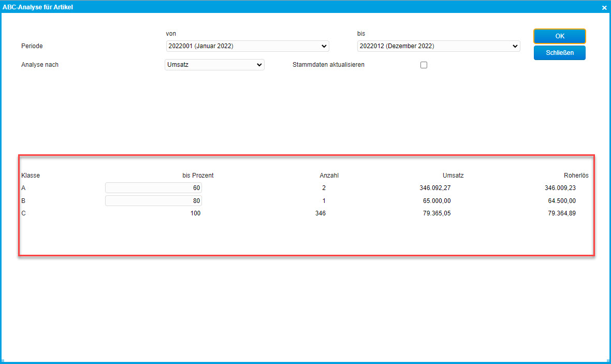611x364 pixels.
Task: Focus the class B percent field
Action: point(153,200)
